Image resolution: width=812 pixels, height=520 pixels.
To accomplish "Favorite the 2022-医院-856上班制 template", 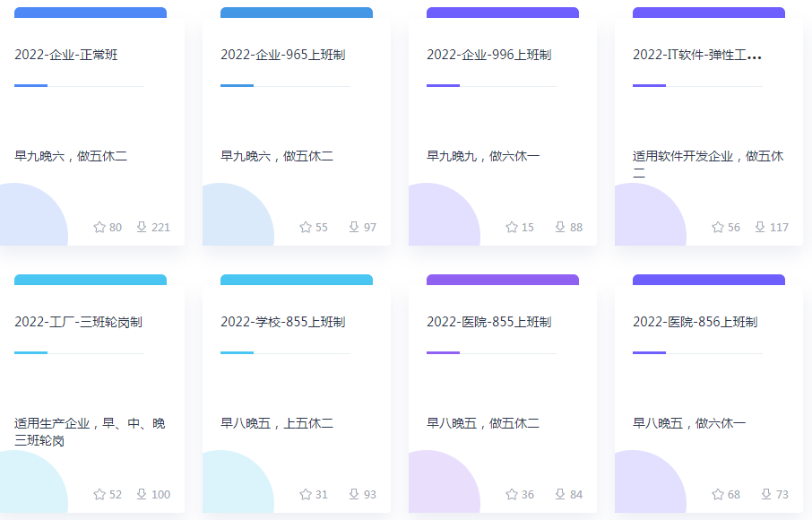I will coord(718,494).
